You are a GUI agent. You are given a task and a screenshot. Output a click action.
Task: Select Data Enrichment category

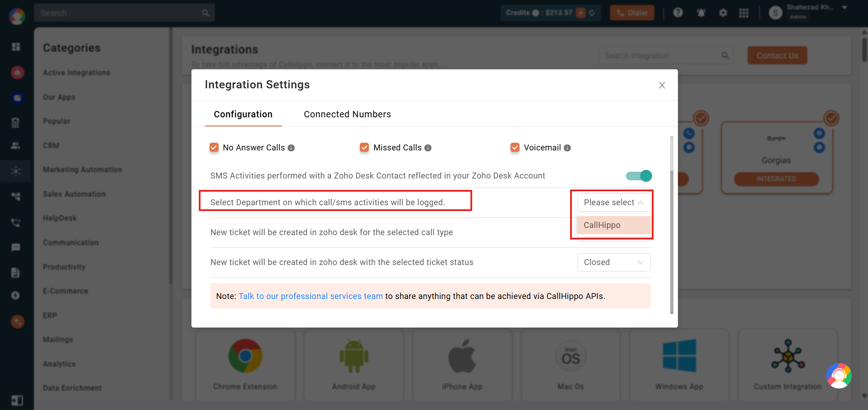click(72, 388)
